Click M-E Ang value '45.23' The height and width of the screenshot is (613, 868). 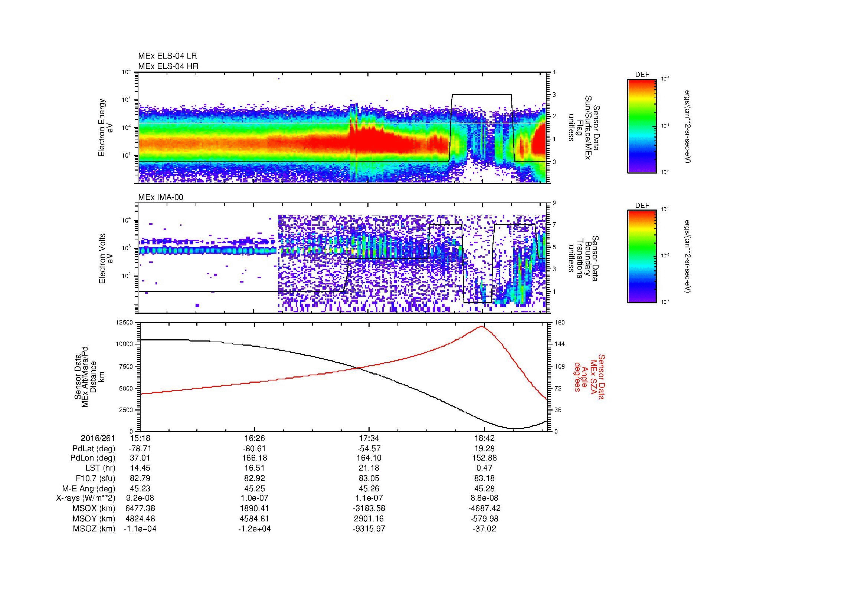[x=140, y=489]
